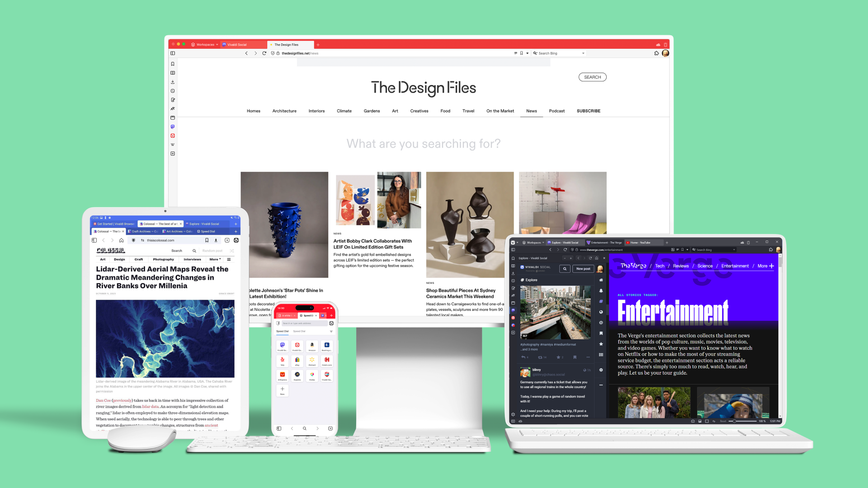Click the bookmarks icon in Vivaldi sidebar
This screenshot has height=488, width=868.
click(x=173, y=64)
